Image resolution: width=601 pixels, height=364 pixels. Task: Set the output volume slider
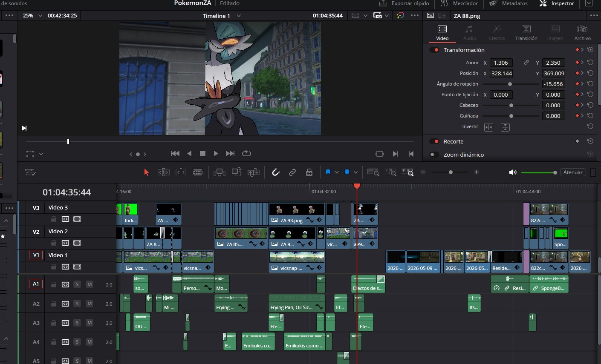pos(538,172)
